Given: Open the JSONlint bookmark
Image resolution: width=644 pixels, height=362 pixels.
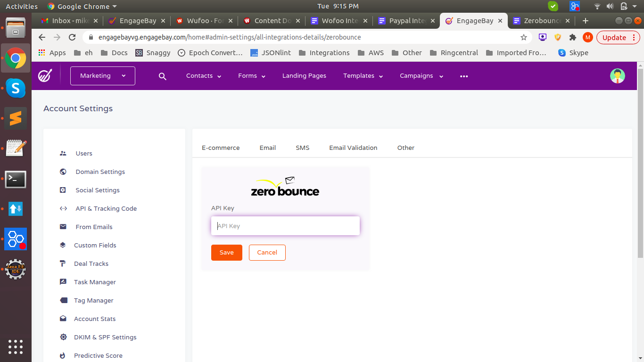Looking at the screenshot, I should pos(271,53).
